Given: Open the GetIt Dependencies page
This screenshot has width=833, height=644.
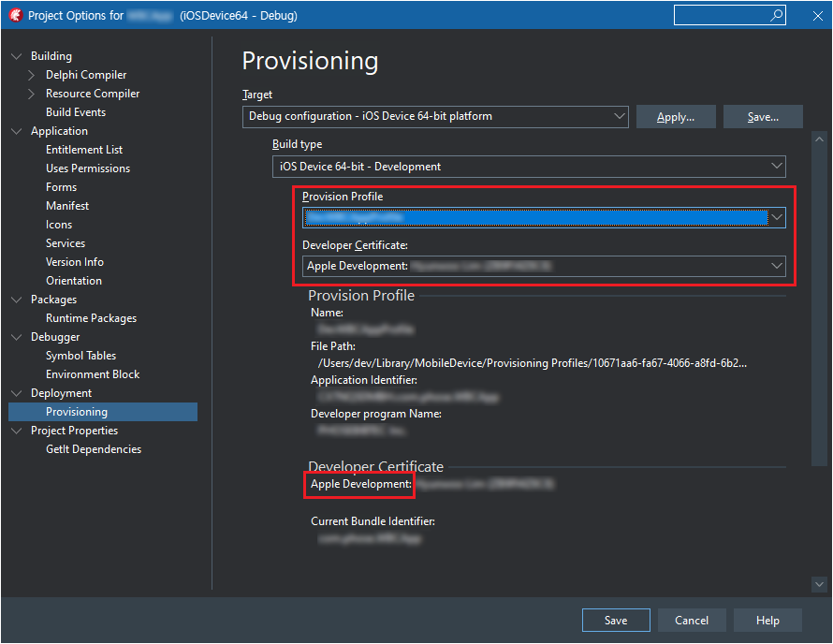Looking at the screenshot, I should pyautogui.click(x=94, y=449).
